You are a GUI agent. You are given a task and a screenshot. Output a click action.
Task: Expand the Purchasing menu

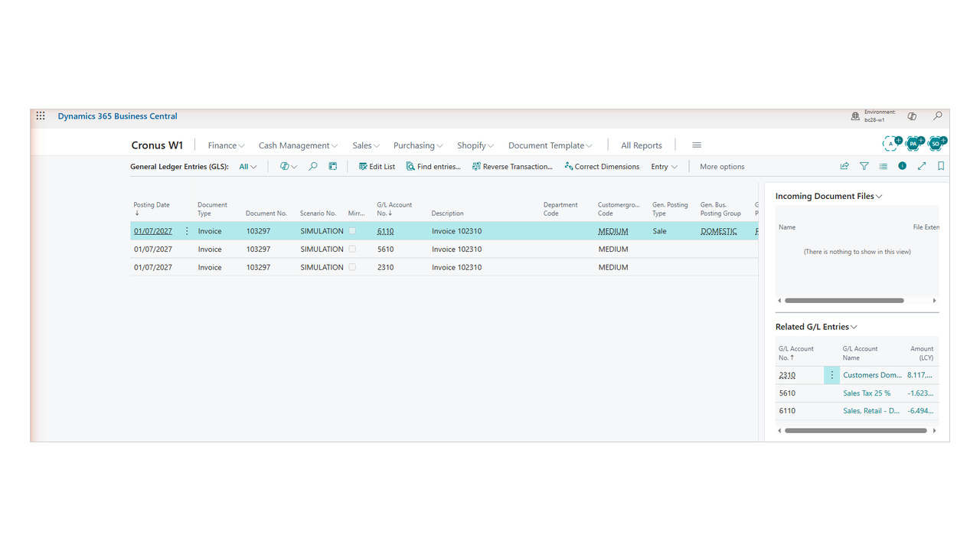(x=418, y=145)
